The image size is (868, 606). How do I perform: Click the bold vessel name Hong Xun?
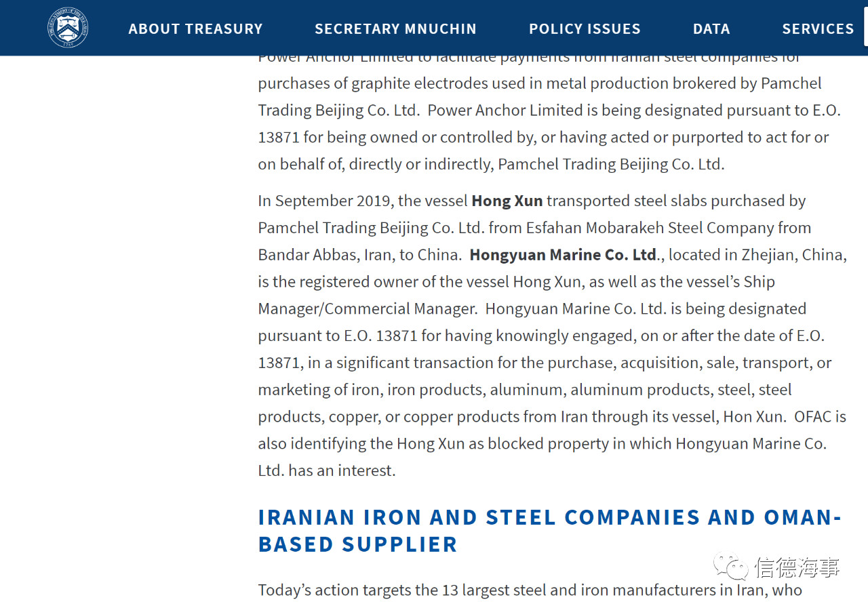pos(507,201)
